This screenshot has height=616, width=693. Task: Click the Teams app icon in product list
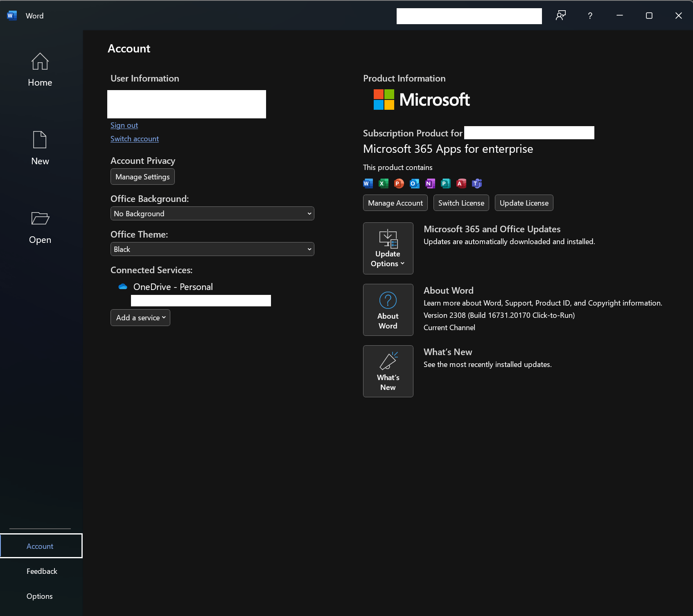pos(477,183)
